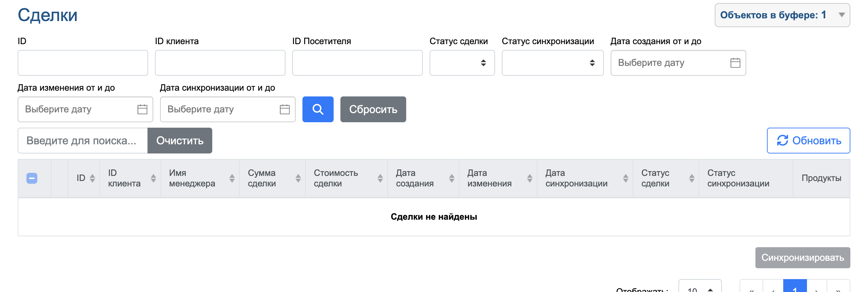Focus the ID filter input
Screen dimensions: 868x292
coord(83,63)
